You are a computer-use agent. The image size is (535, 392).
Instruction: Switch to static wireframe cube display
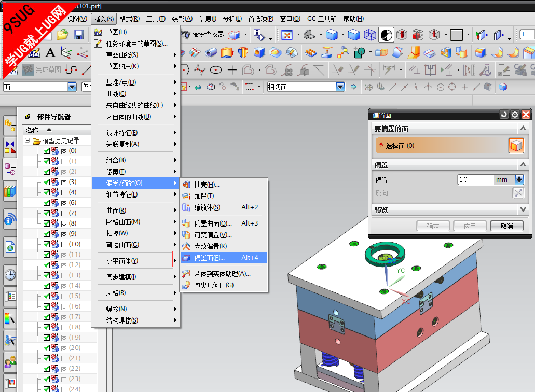tap(370, 35)
